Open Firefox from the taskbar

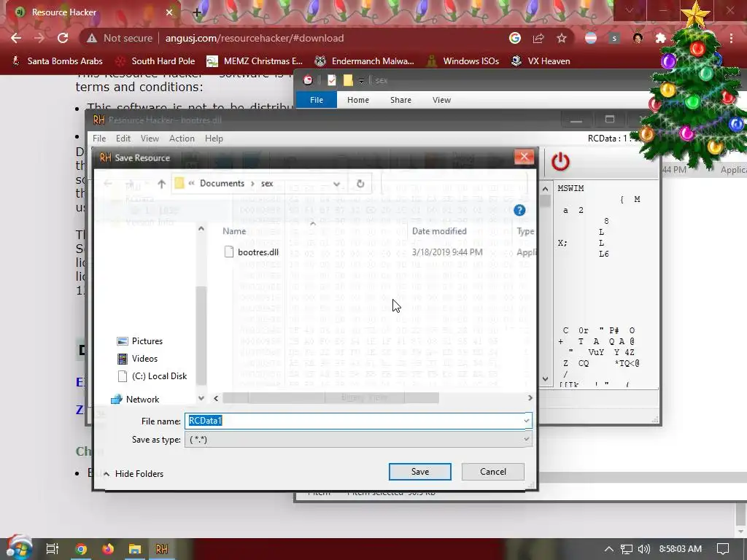tap(108, 549)
